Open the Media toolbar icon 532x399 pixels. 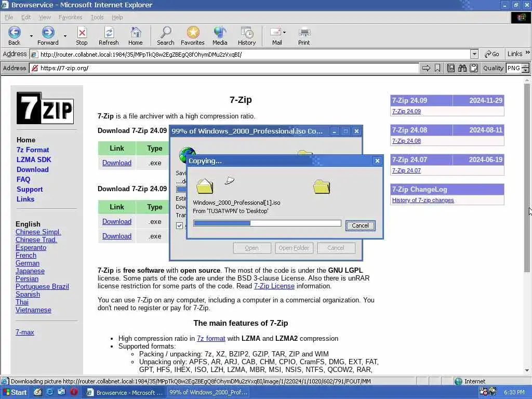220,33
